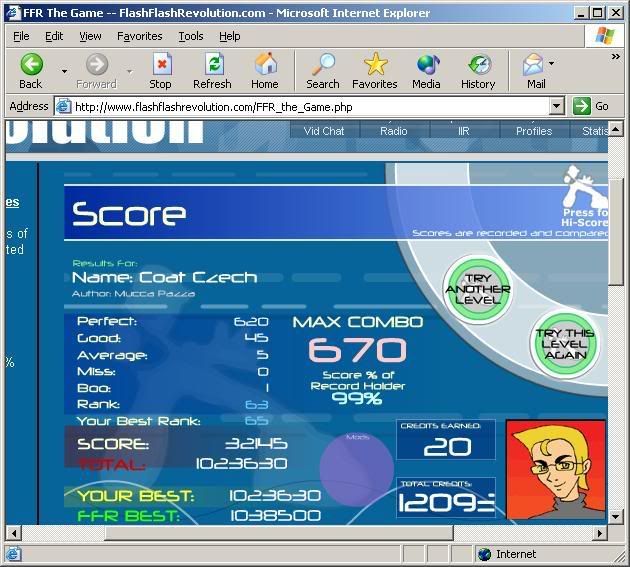Viewport: 630px width, 567px height.
Task: Refresh the page with Refresh icon
Action: (x=212, y=65)
